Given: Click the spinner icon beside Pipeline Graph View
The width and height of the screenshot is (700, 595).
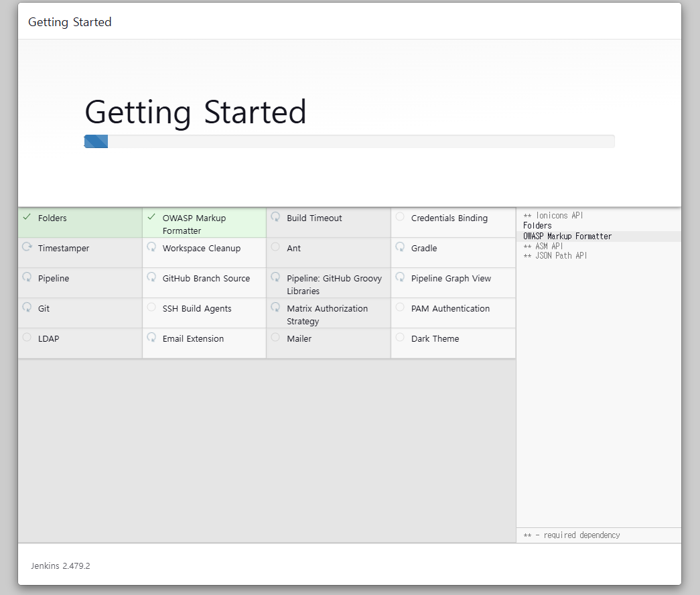Looking at the screenshot, I should 400,277.
